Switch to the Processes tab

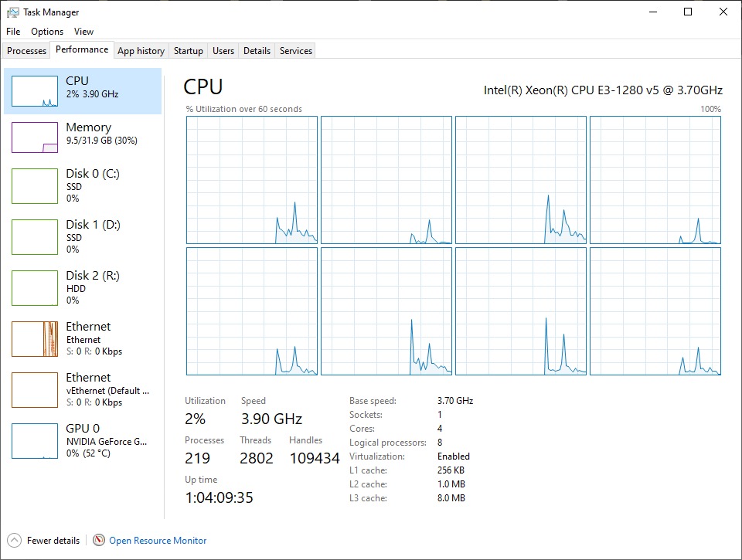(27, 51)
